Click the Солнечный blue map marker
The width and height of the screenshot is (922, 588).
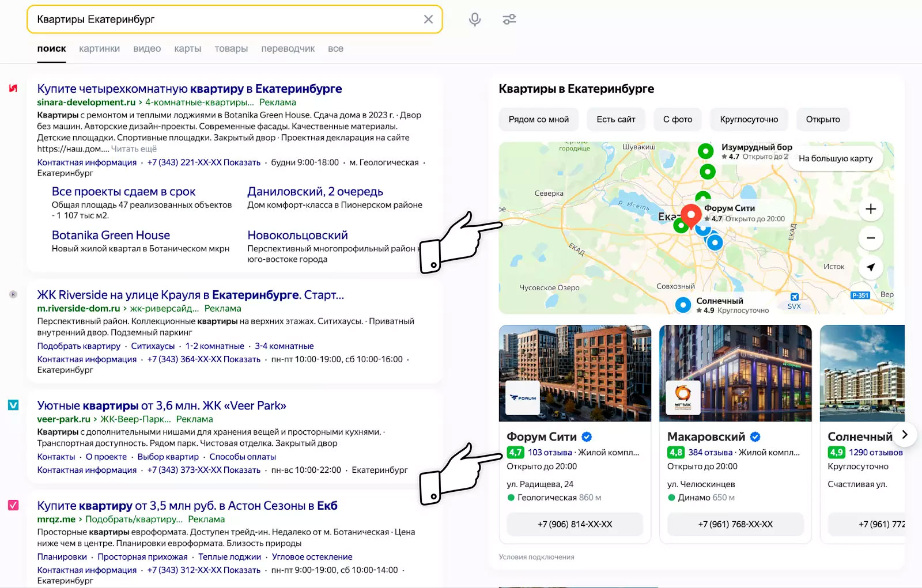point(683,305)
